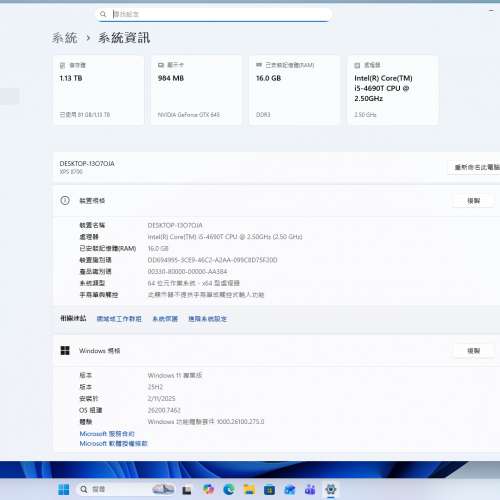500x500 pixels.
Task: Click the experience value with 1000.26100.275.0
Action: click(206, 422)
